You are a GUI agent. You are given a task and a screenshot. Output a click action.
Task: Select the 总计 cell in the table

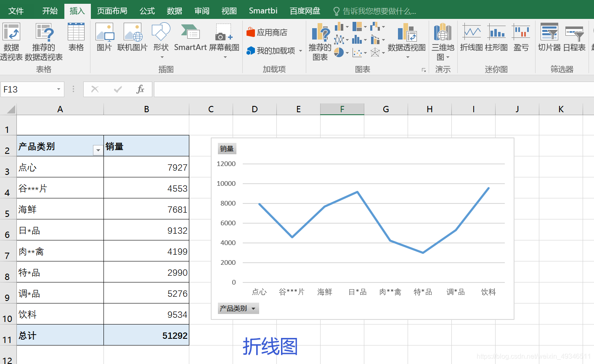(60, 335)
